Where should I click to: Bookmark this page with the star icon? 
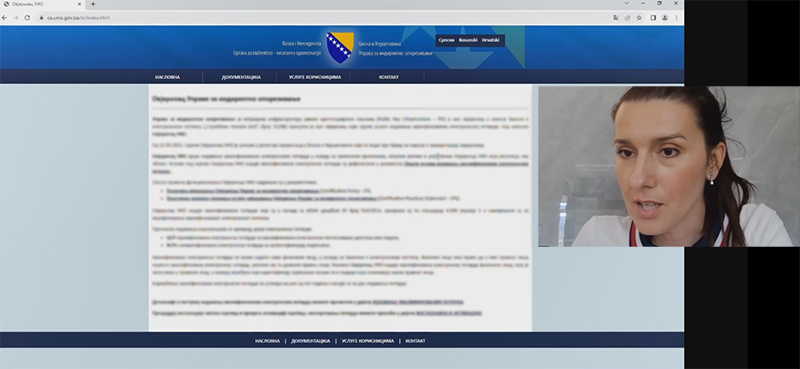point(639,17)
